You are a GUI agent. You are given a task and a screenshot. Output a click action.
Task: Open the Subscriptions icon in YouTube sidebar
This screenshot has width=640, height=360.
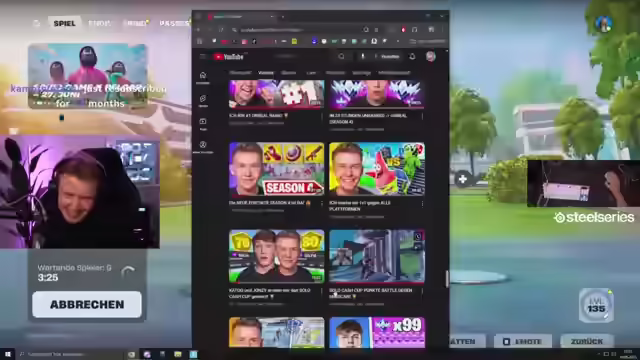tap(202, 123)
